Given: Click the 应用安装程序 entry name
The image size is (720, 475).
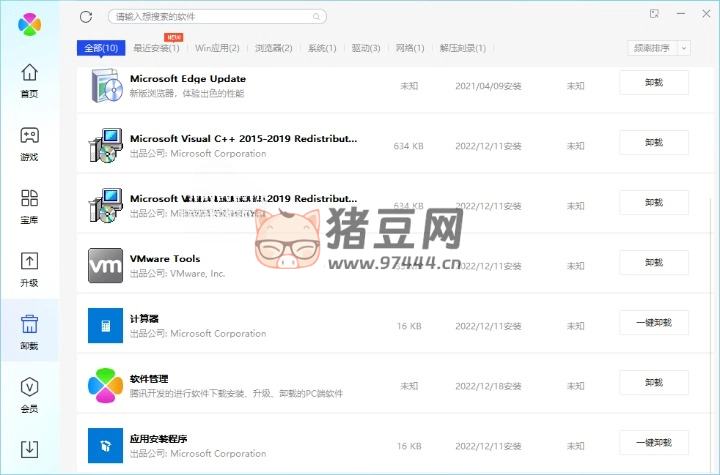Looking at the screenshot, I should pos(158,439).
